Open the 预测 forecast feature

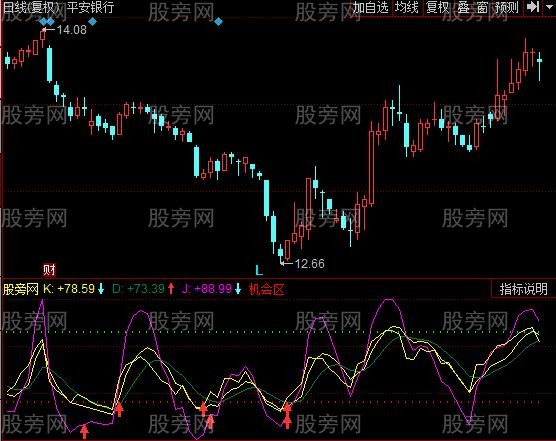tap(507, 7)
